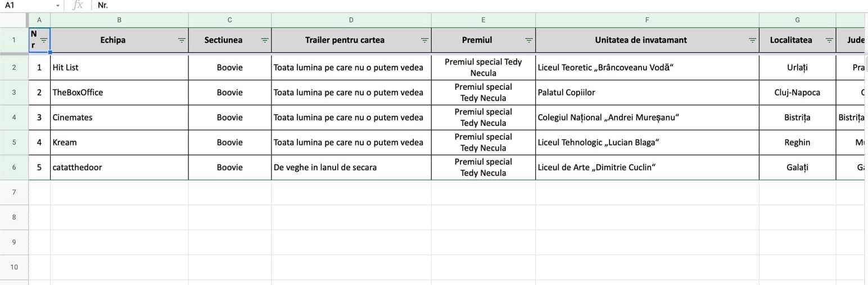Select the Hit List cell

119,67
